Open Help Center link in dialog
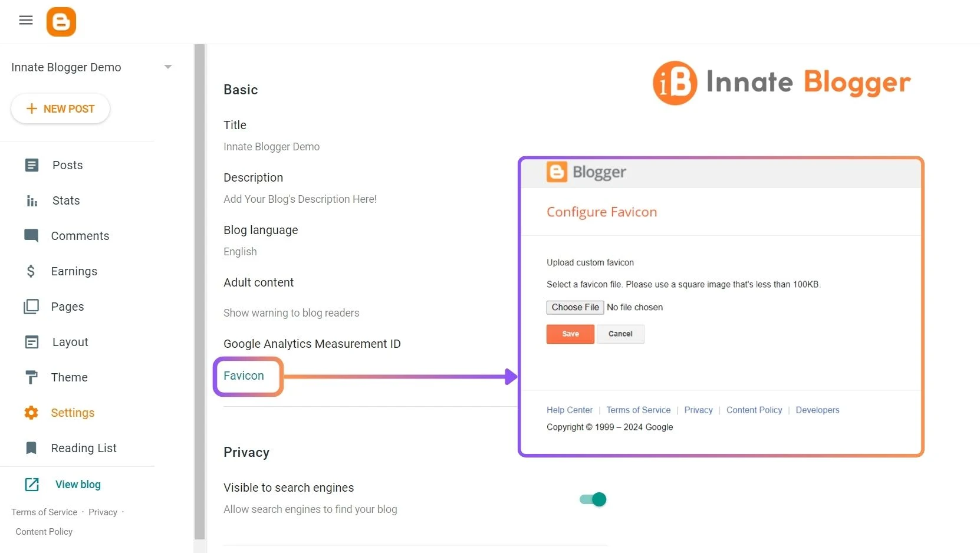 pos(569,410)
